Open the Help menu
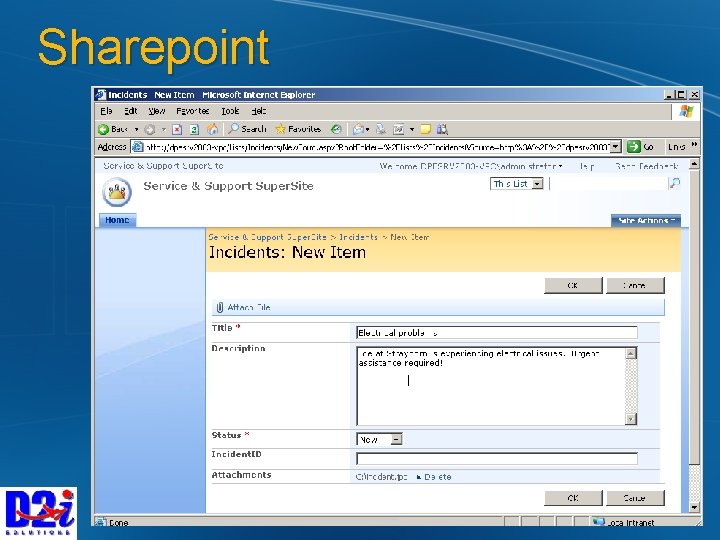Image resolution: width=720 pixels, height=540 pixels. click(259, 111)
